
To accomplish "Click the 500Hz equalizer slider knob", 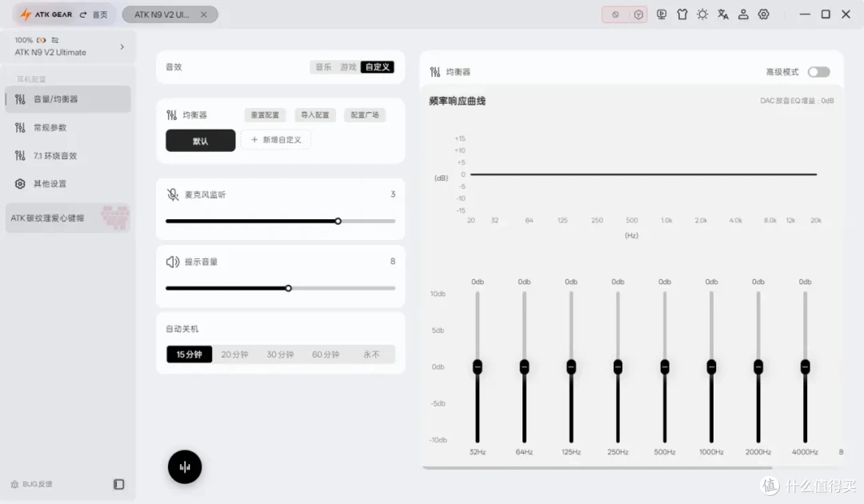I will click(665, 367).
